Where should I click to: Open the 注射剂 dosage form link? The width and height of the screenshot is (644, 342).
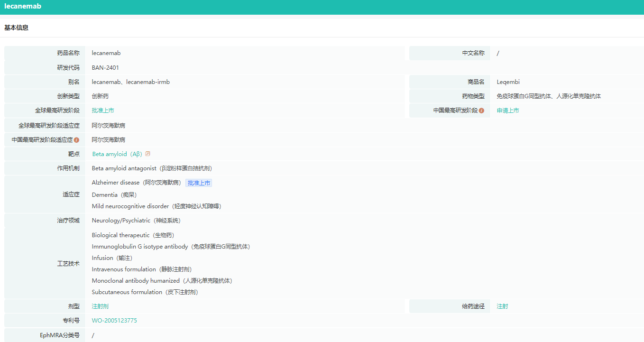(100, 306)
